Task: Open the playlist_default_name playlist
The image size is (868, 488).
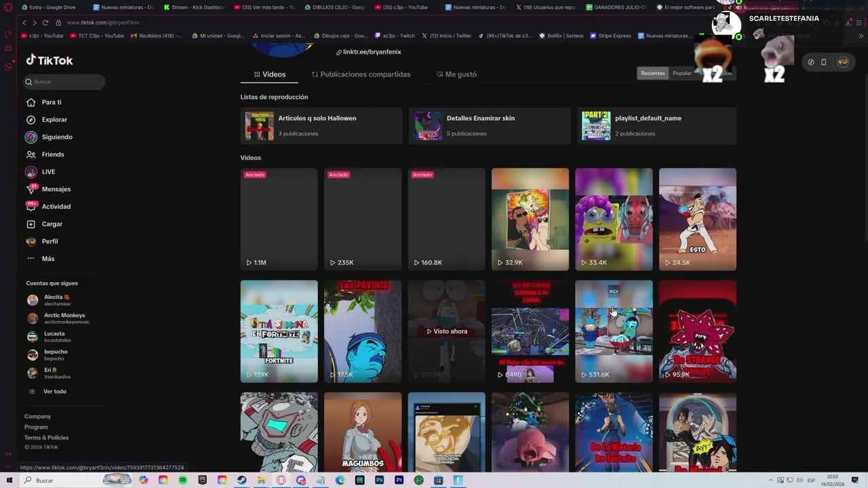Action: pyautogui.click(x=657, y=125)
